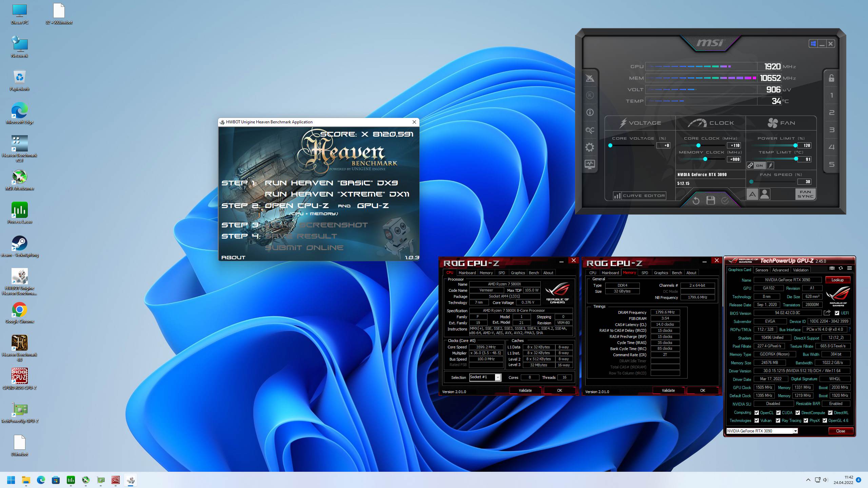
Task: Click ABOUT in the HWBOT Heaven window
Action: pos(233,257)
